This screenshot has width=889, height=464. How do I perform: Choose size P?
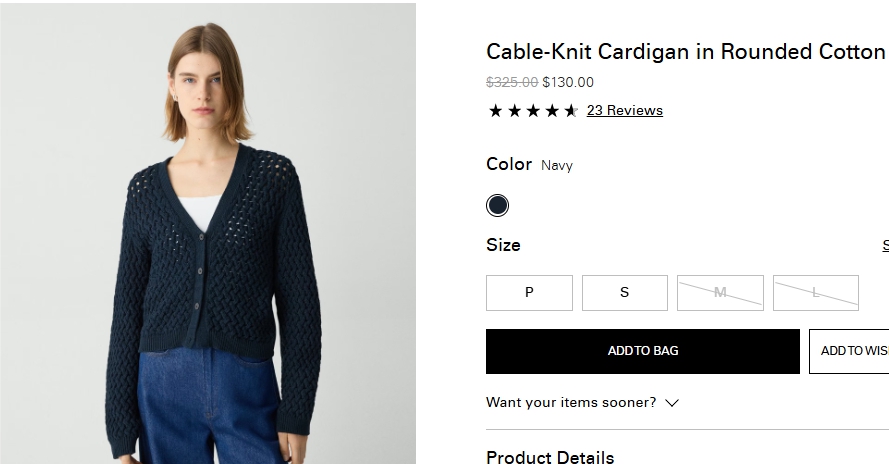(x=529, y=293)
